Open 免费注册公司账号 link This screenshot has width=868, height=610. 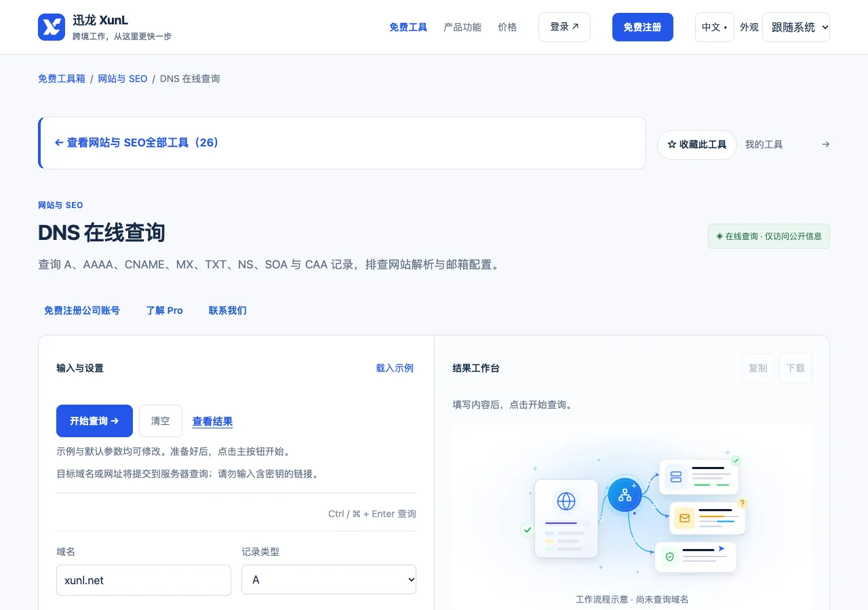point(82,310)
